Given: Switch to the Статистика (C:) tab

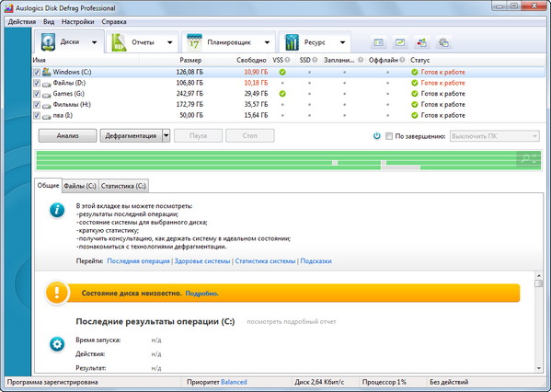Looking at the screenshot, I should pos(123,186).
